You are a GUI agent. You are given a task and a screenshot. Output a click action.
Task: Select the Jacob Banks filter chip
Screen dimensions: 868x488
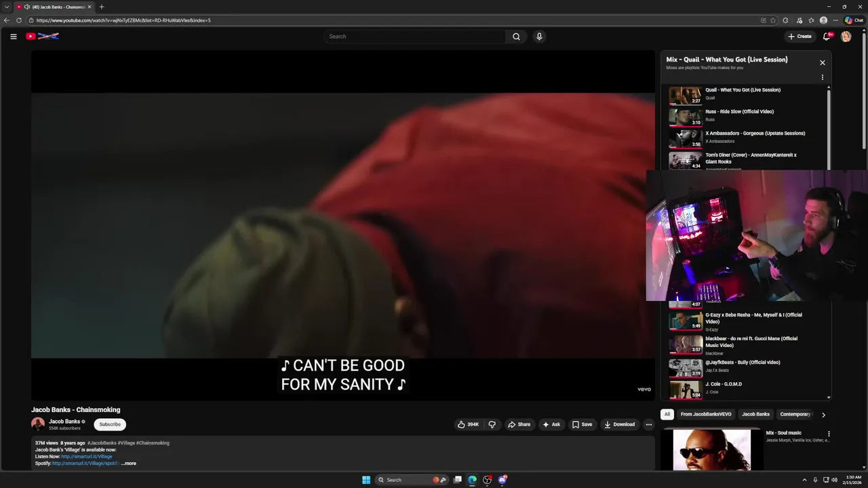point(755,414)
